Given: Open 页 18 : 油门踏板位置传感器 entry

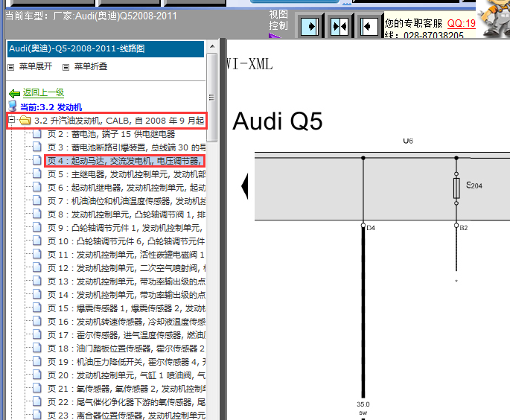Looking at the screenshot, I should tap(127, 349).
